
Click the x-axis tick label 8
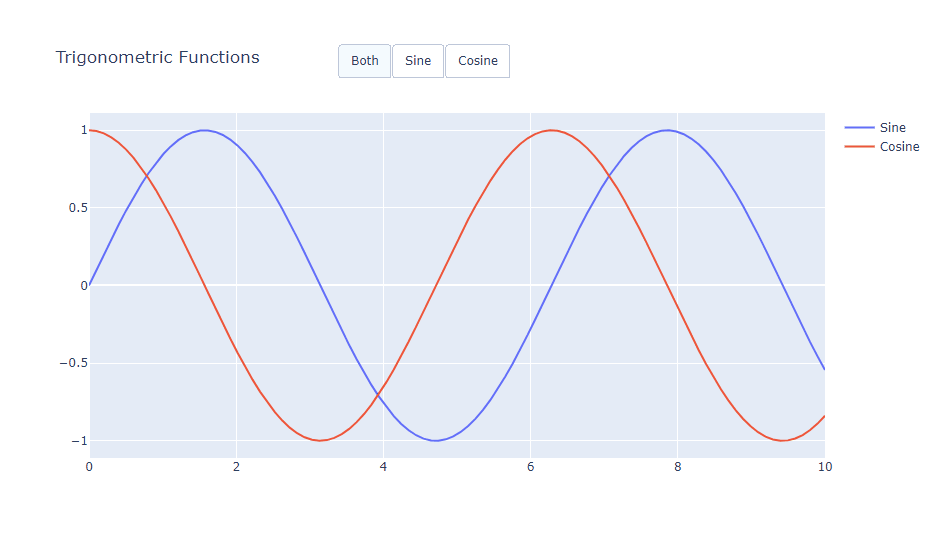(677, 467)
